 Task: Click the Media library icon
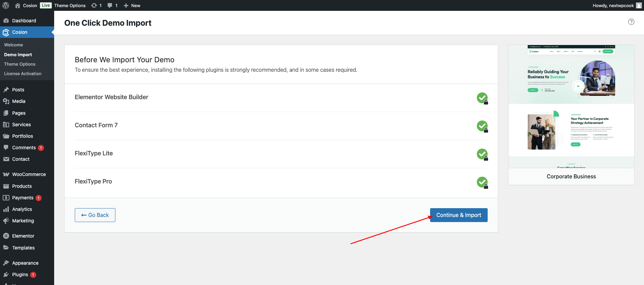(6, 101)
